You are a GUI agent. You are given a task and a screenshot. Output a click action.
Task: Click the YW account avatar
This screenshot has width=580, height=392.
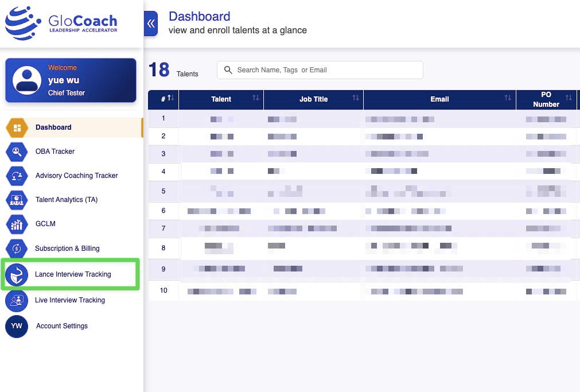coord(17,326)
